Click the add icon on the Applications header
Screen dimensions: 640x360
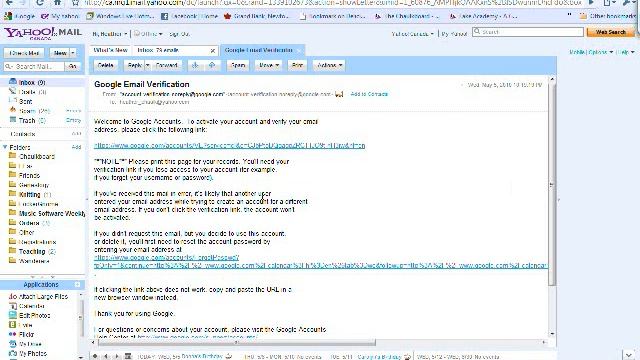point(77,284)
